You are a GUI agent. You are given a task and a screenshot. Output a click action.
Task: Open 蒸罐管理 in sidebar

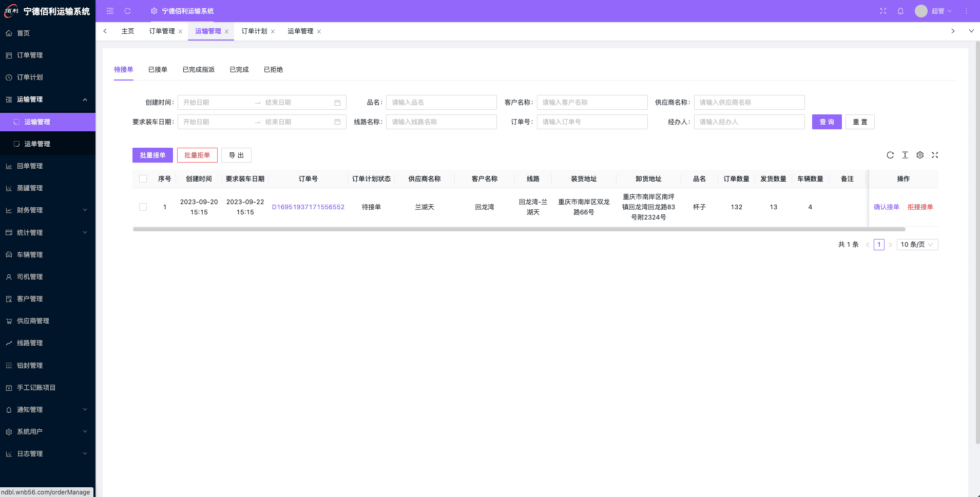click(48, 188)
